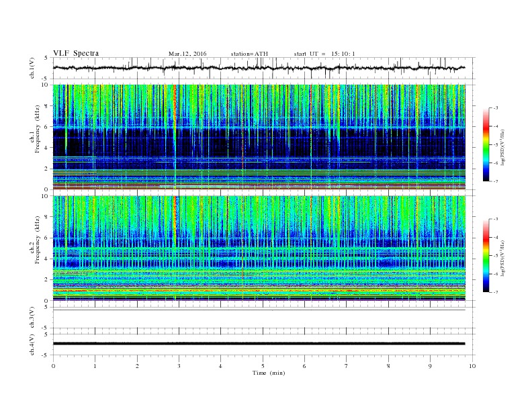Select the "start UT = 15:10:1" text

point(324,54)
